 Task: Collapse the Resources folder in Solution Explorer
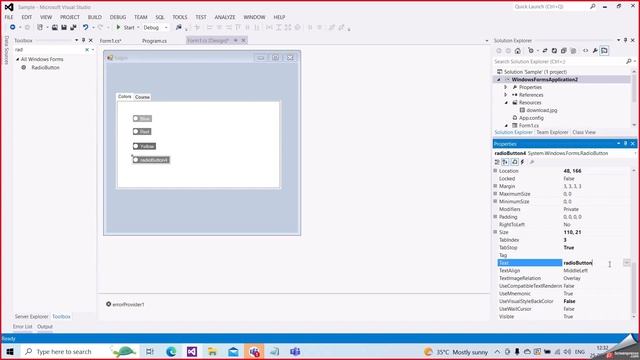506,102
